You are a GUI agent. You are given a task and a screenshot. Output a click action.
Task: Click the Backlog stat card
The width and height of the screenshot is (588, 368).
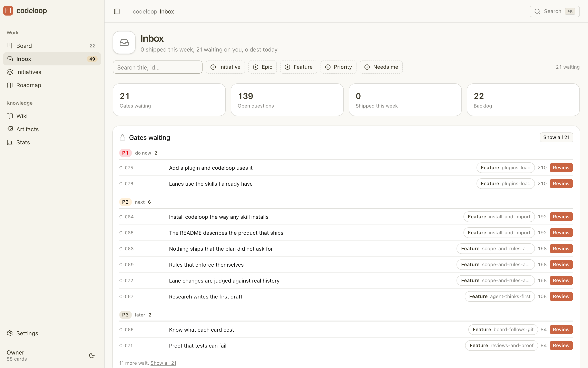pyautogui.click(x=523, y=100)
